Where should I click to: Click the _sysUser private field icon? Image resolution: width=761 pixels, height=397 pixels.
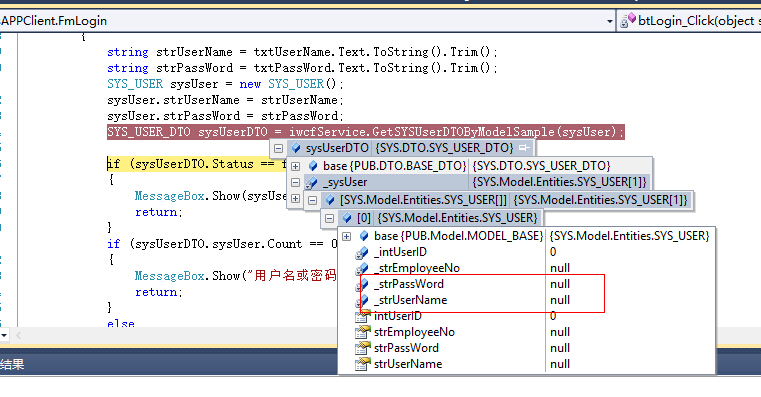point(311,183)
